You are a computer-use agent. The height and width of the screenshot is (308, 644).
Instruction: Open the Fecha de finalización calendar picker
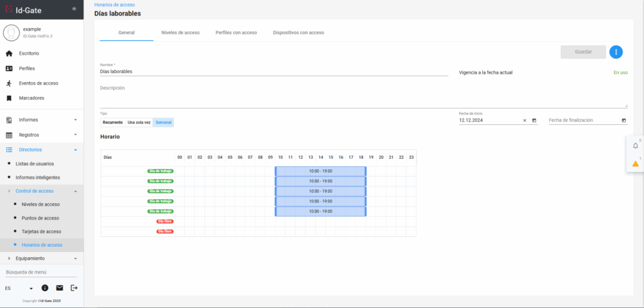tap(624, 120)
